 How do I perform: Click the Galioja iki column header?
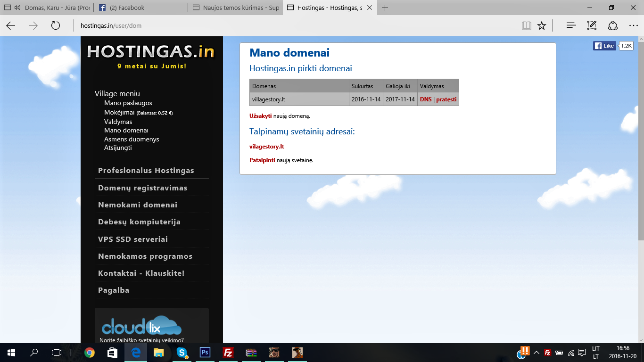(400, 86)
